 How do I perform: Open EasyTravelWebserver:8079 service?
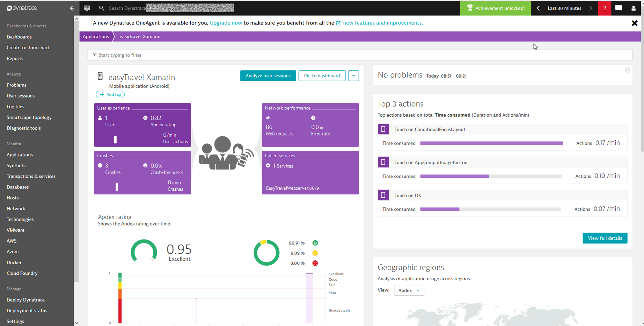[292, 188]
